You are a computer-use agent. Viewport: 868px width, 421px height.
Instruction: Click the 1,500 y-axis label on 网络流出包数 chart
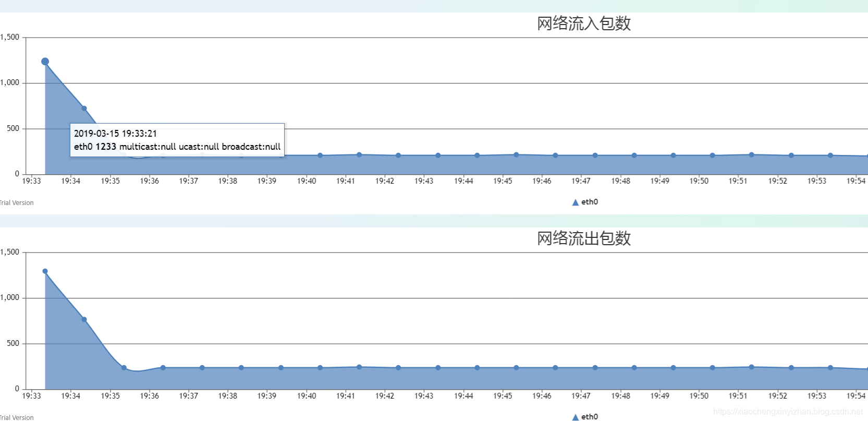pyautogui.click(x=9, y=252)
